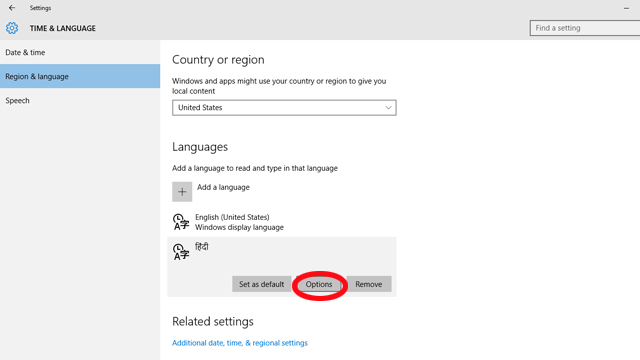
Task: Click the Related settings heading
Action: 213,322
